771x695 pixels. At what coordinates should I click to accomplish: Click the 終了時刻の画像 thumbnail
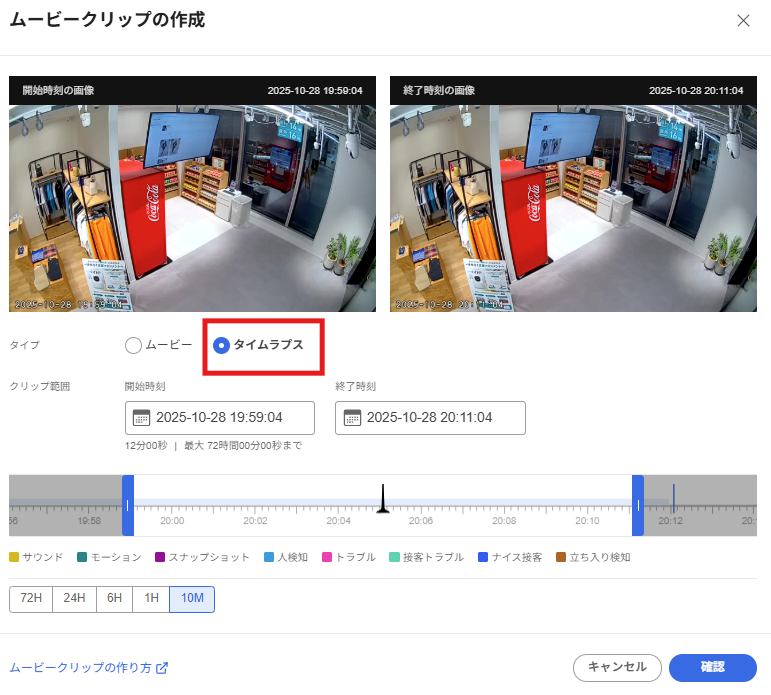click(x=573, y=208)
